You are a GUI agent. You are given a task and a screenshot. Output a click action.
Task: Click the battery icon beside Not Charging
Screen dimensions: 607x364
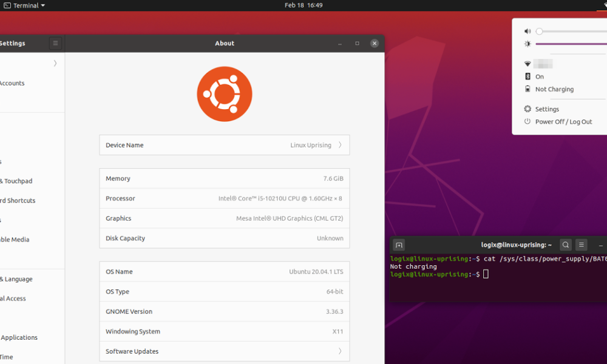[x=527, y=89]
